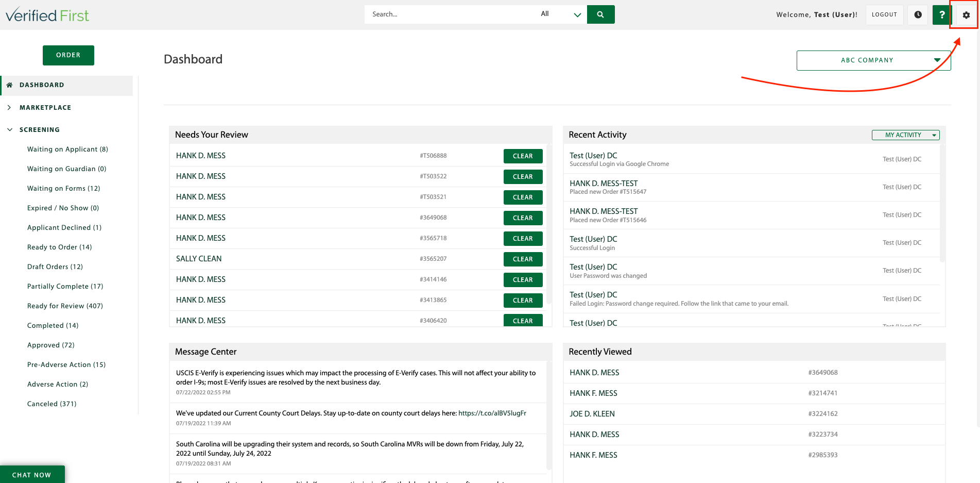Open Adverse Action (2)
The width and height of the screenshot is (980, 483).
point(58,385)
